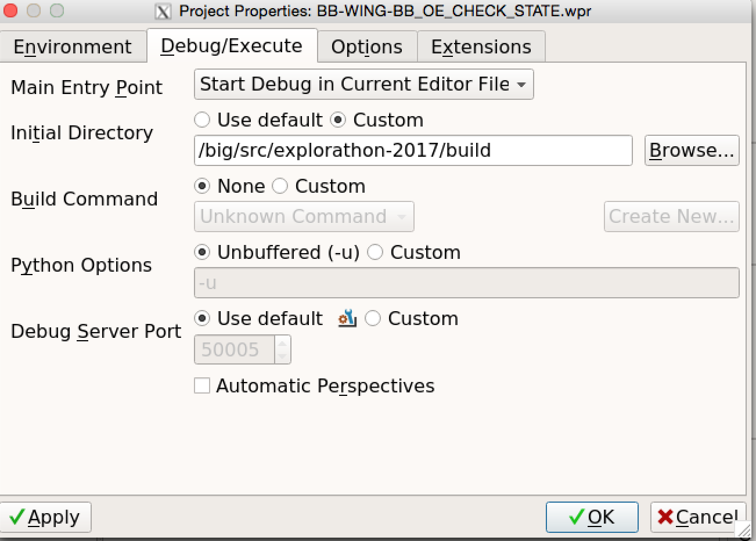Click the Cancel button
The height and width of the screenshot is (541, 756).
(697, 517)
